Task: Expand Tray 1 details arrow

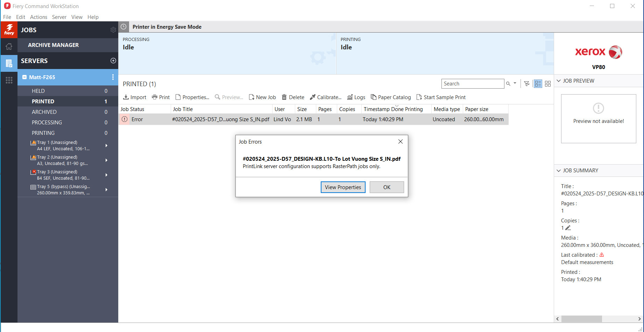Action: point(106,145)
